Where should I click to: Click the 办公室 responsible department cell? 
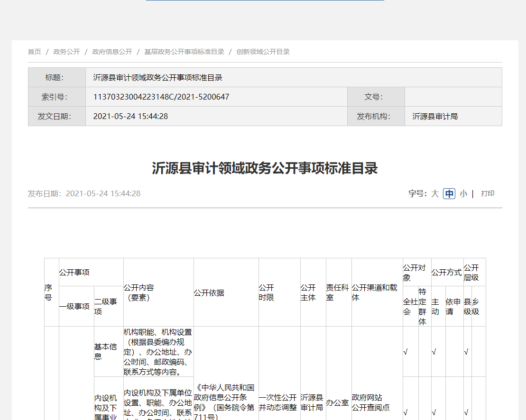coord(337,402)
